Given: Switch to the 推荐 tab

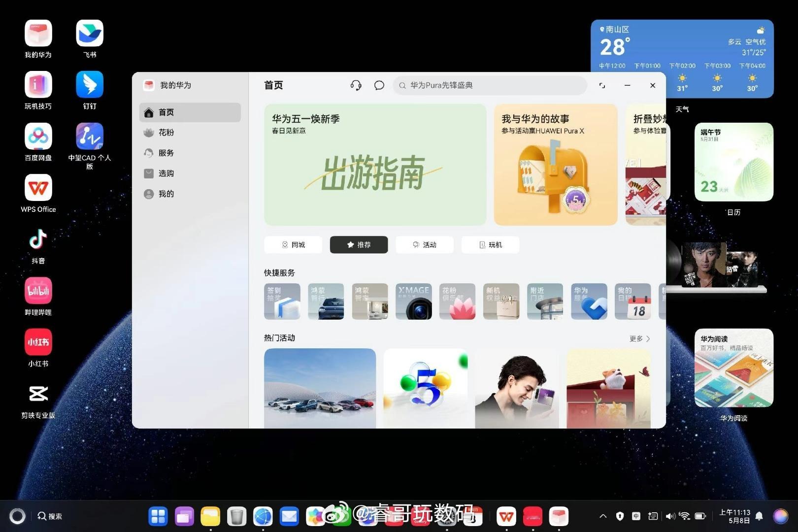Looking at the screenshot, I should [x=359, y=245].
